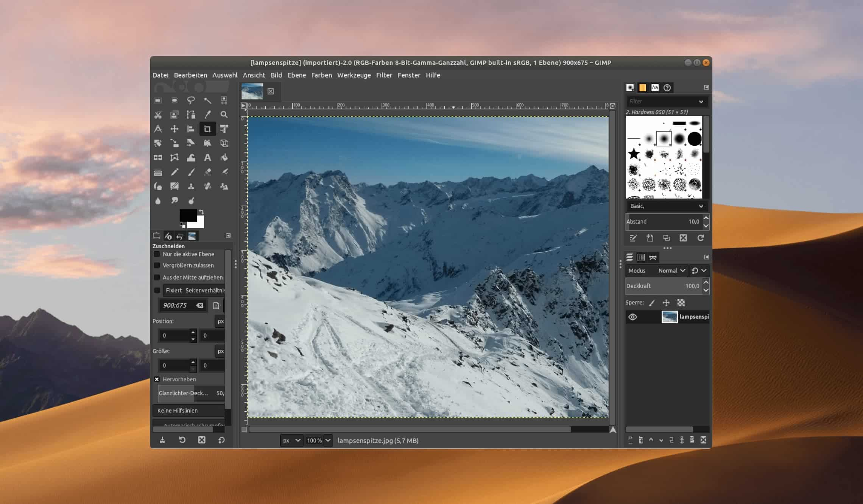Select the Clone Stamp tool
Viewport: 863px width, 504px height.
tap(191, 185)
